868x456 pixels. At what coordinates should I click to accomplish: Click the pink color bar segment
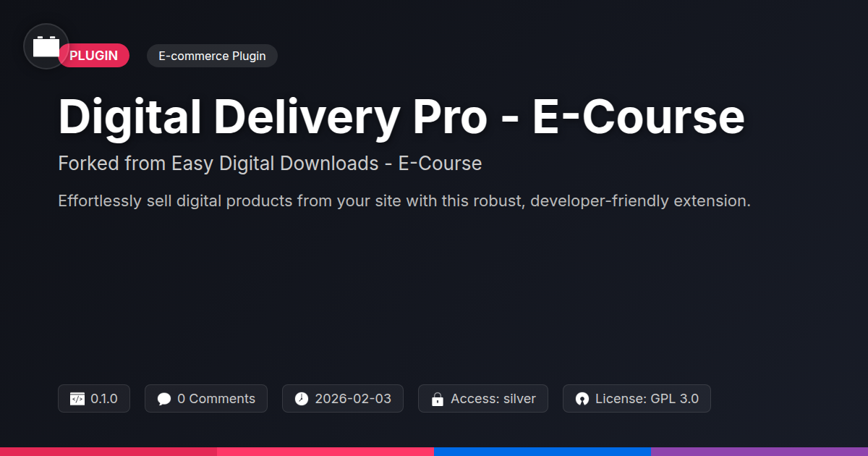point(325,452)
